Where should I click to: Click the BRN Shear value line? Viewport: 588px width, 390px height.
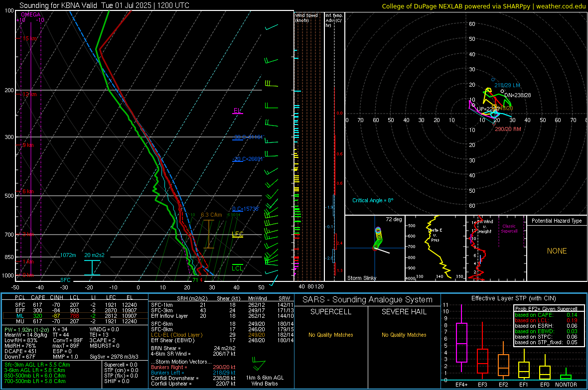pyautogui.click(x=193, y=348)
